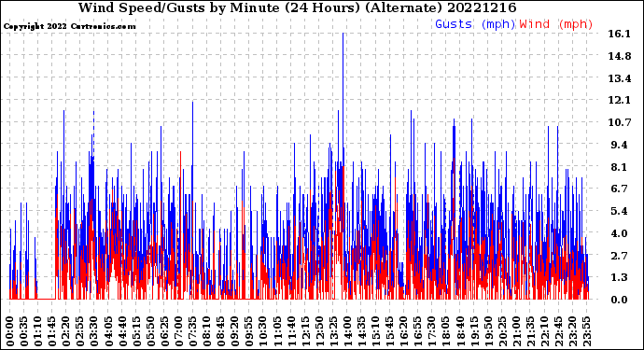Click the x-axis time label 07:00
The height and width of the screenshot is (350, 644).
tap(178, 331)
